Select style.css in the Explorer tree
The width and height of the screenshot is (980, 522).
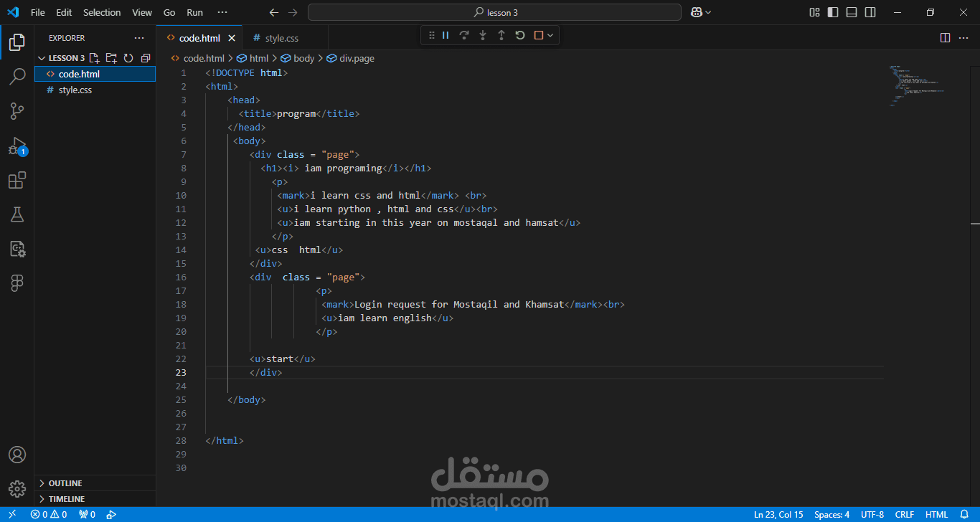[95, 90]
